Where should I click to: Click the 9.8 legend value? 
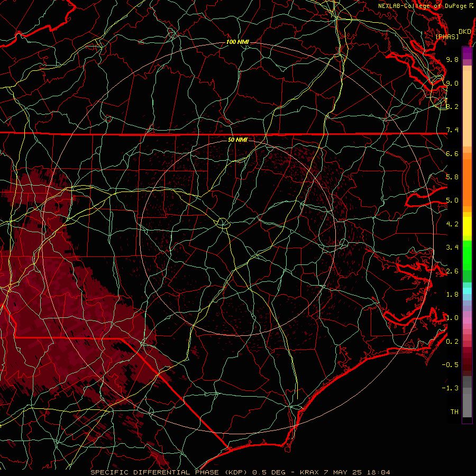pyautogui.click(x=452, y=59)
